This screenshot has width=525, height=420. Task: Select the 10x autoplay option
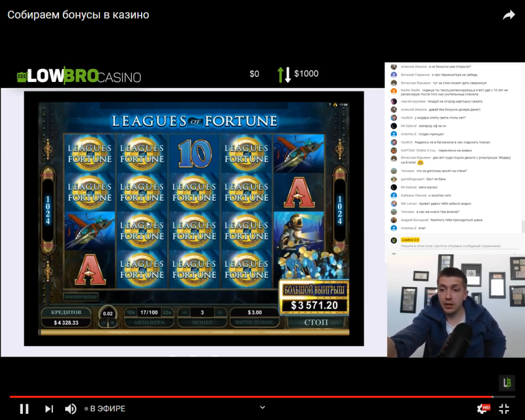130,313
